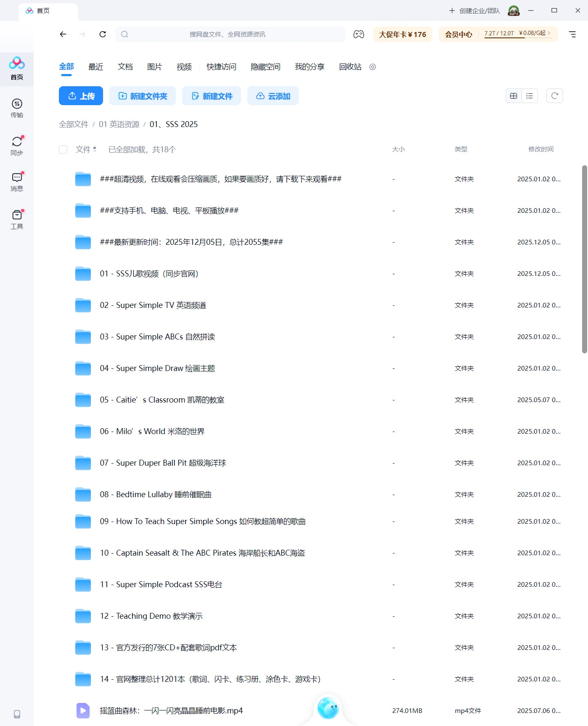
Task: Switch to the 文档 tab
Action: coord(125,67)
